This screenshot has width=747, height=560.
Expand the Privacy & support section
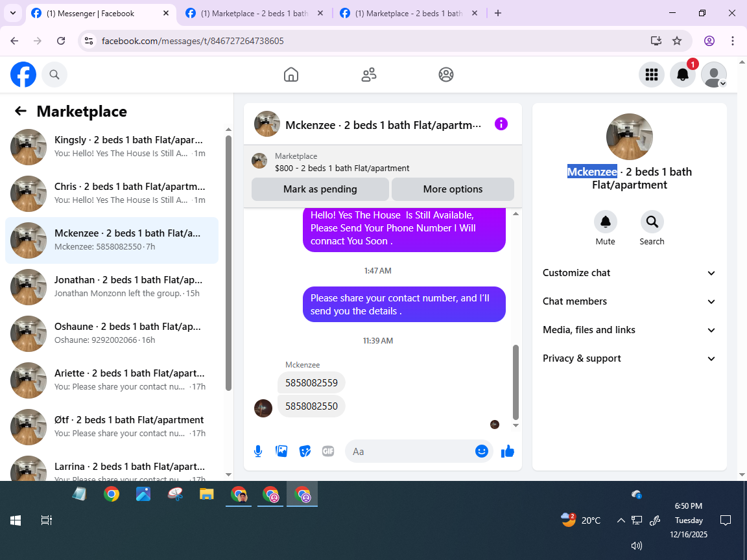[x=630, y=358]
